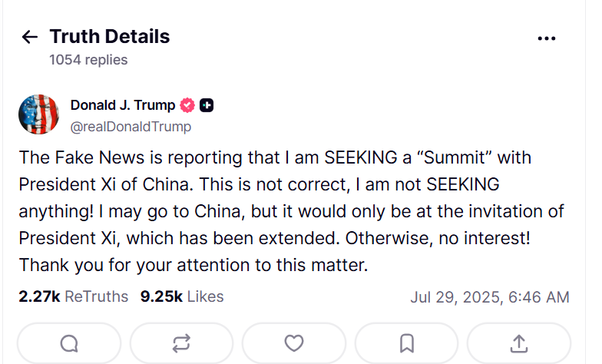Click the black plus badge beside the name
The image size is (602, 364).
207,106
